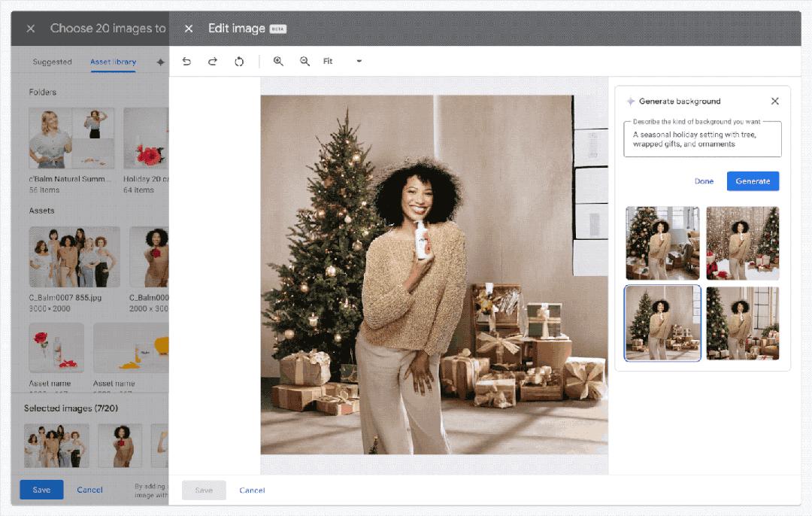Image resolution: width=812 pixels, height=516 pixels.
Task: Select the bottom-right generated background with large window
Action: [x=743, y=323]
